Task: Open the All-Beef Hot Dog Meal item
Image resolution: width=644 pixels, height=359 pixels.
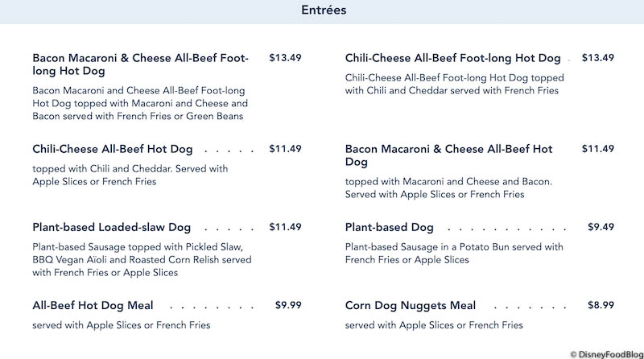Action: tap(93, 306)
